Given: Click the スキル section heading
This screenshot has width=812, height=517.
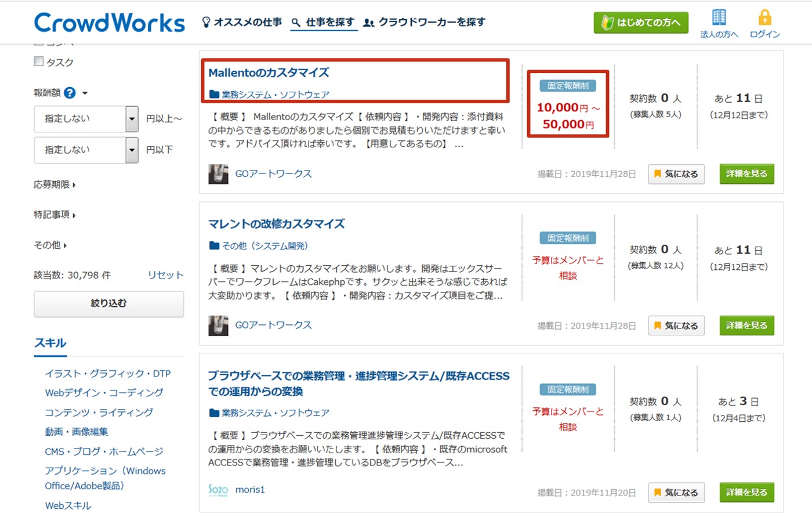Looking at the screenshot, I should click(50, 343).
